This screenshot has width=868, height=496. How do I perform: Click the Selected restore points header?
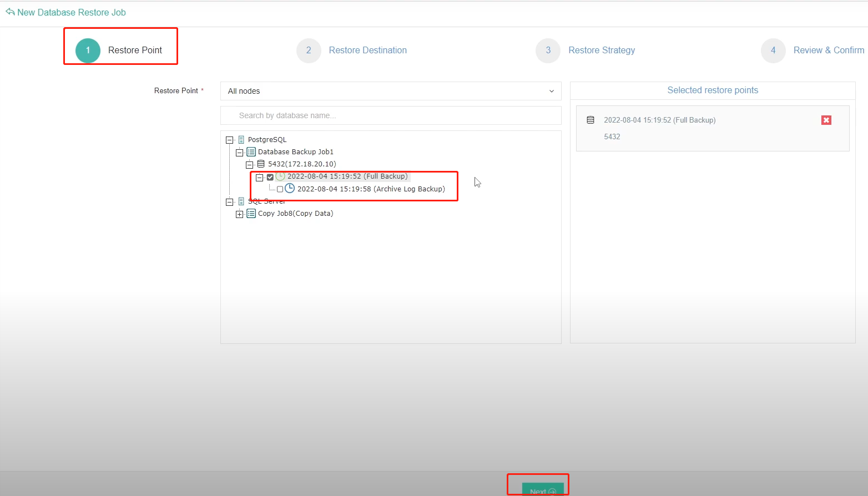(x=713, y=90)
